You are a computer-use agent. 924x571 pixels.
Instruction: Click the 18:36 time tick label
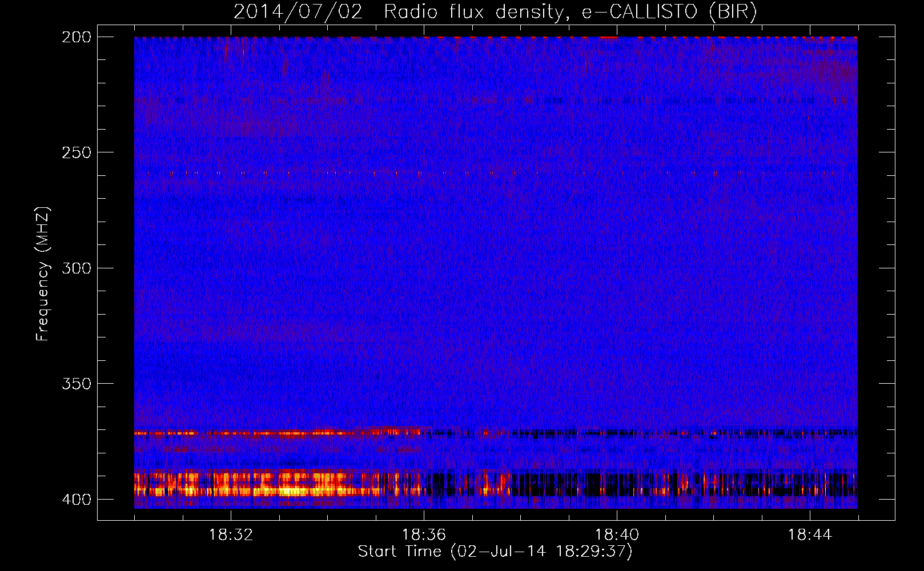424,535
